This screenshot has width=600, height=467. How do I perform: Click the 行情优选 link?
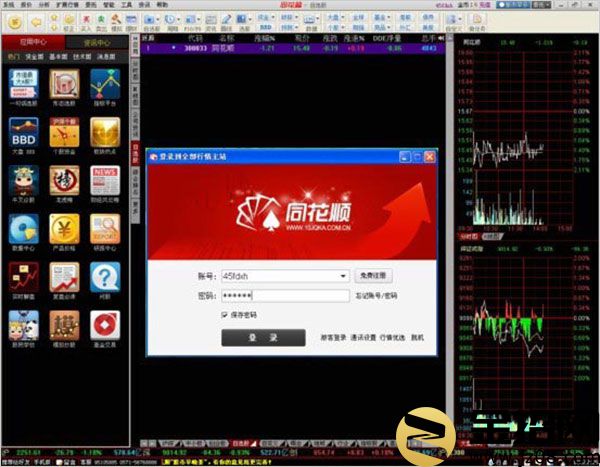[392, 338]
